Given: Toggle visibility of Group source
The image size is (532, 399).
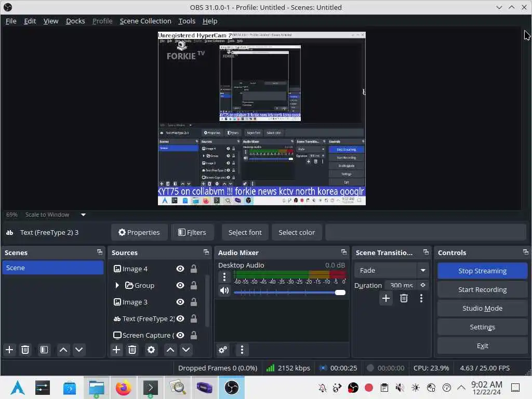Looking at the screenshot, I should [180, 285].
